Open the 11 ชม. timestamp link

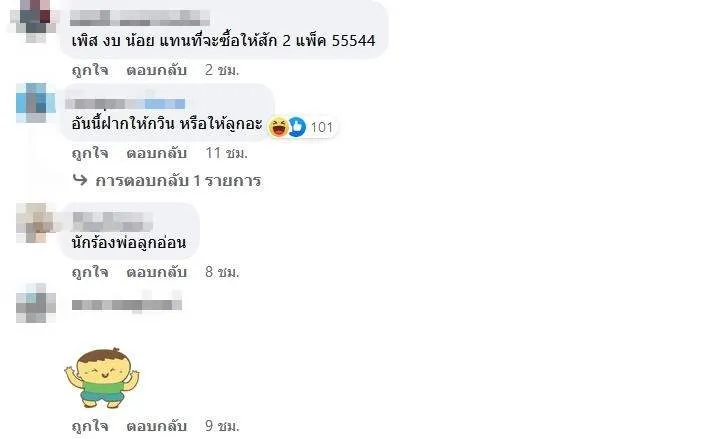click(226, 153)
